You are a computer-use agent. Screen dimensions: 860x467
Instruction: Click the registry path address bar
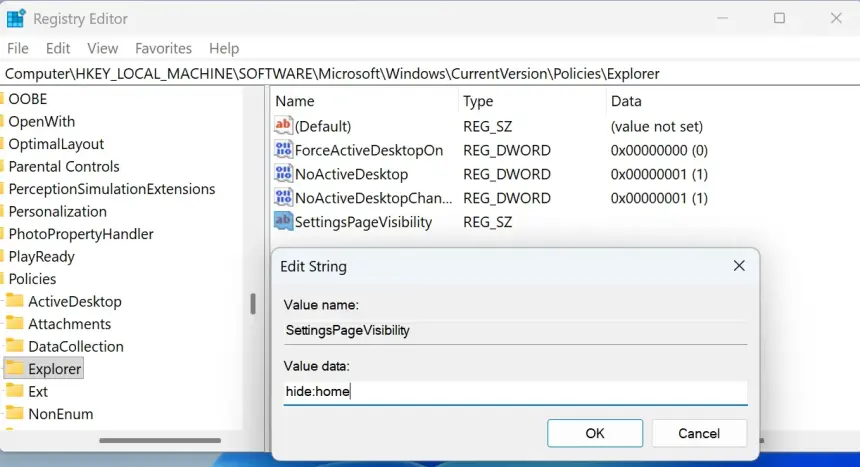[x=430, y=74]
